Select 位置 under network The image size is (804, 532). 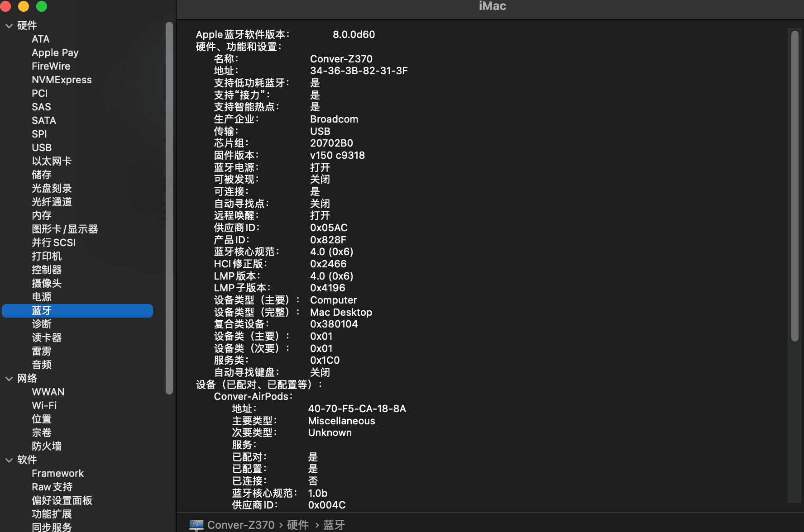click(x=42, y=419)
